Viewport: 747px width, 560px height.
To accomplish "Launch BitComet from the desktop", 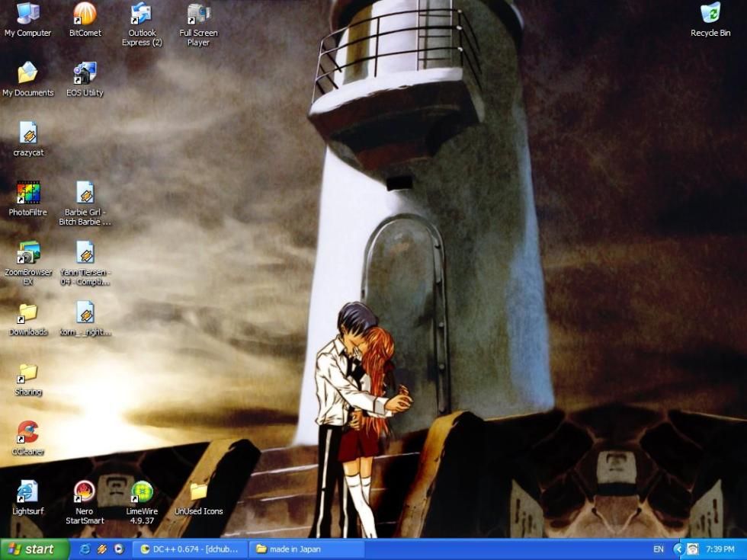I will (x=85, y=20).
